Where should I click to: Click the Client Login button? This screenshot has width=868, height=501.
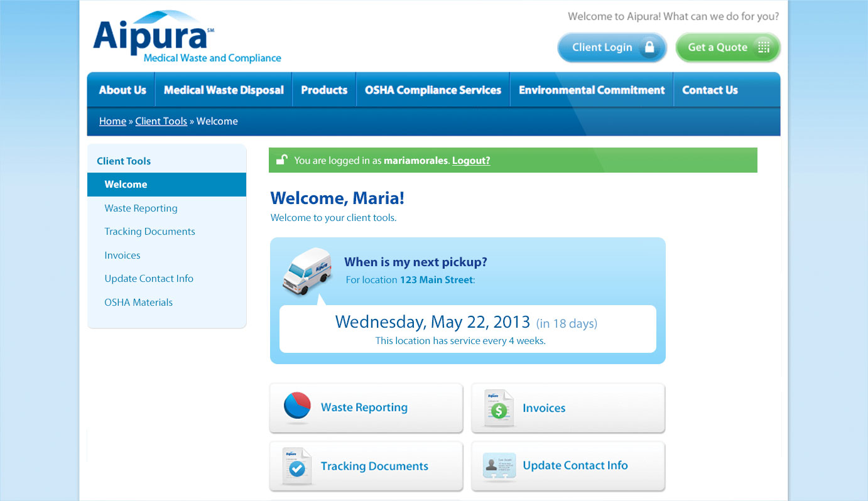[612, 48]
